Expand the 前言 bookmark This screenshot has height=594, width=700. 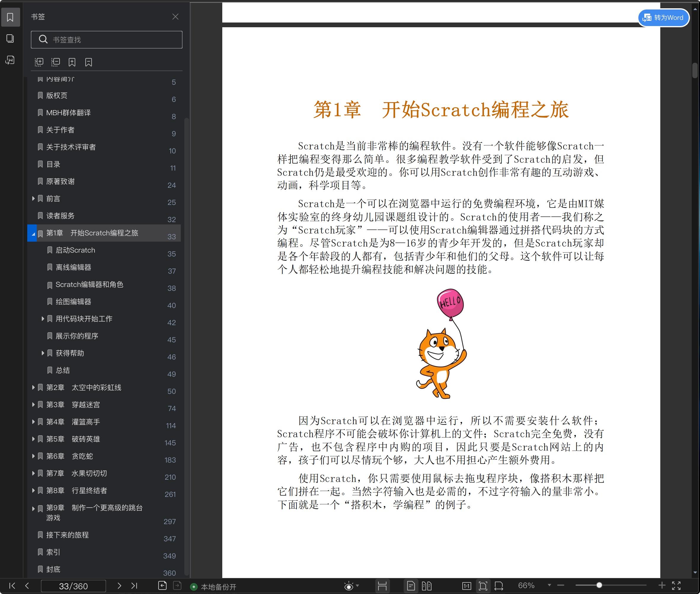point(33,198)
